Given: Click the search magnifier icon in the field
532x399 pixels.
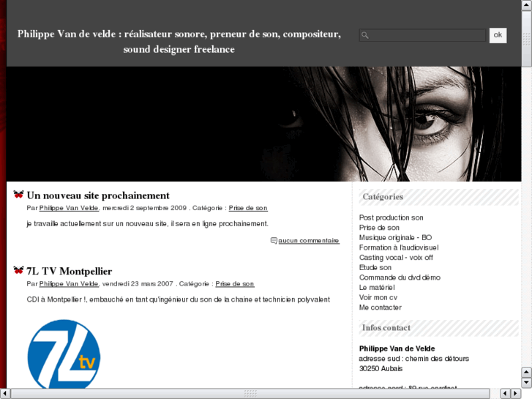Looking at the screenshot, I should [x=365, y=35].
